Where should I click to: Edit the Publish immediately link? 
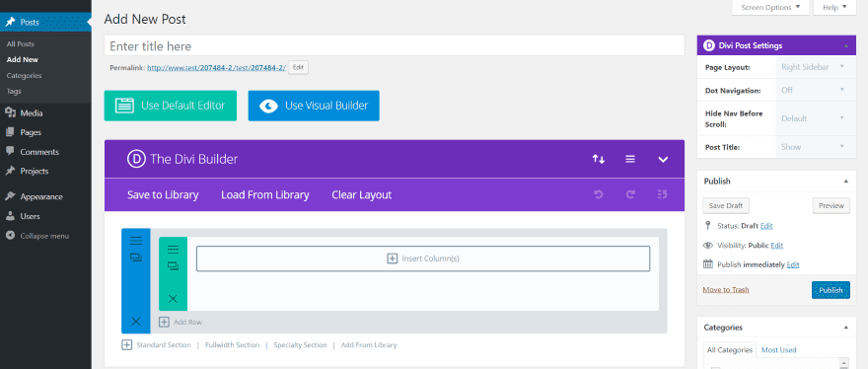[793, 264]
